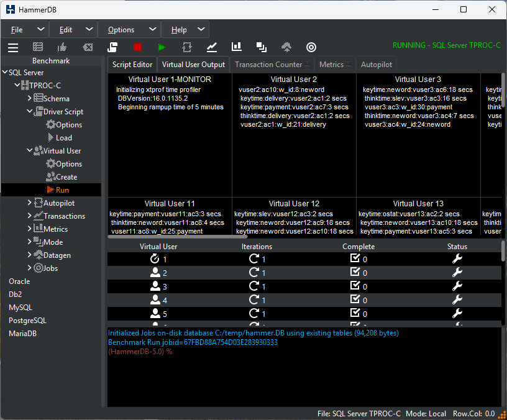Select the Oracle benchmark entry
The image size is (507, 420).
(19, 281)
